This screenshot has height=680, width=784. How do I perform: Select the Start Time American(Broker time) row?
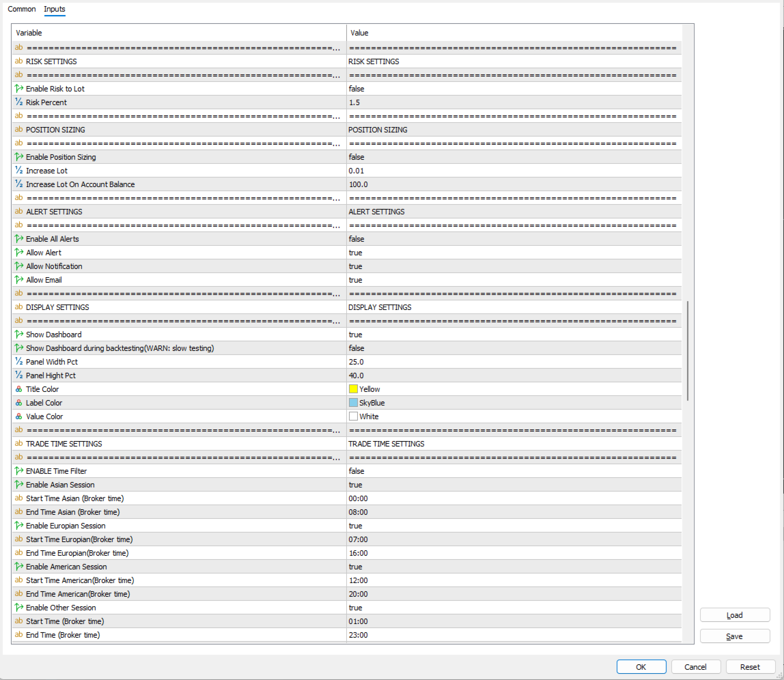click(x=346, y=580)
